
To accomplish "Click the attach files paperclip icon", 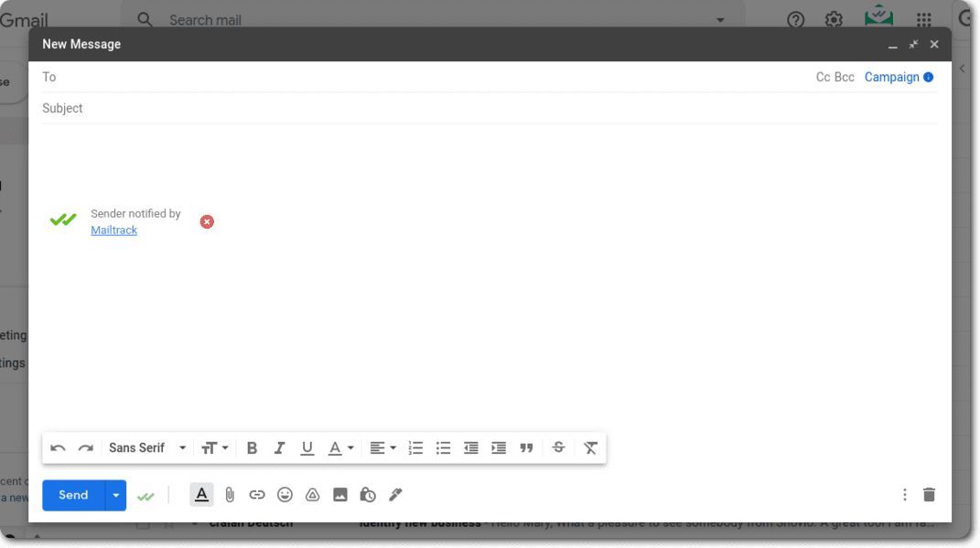I will 230,495.
